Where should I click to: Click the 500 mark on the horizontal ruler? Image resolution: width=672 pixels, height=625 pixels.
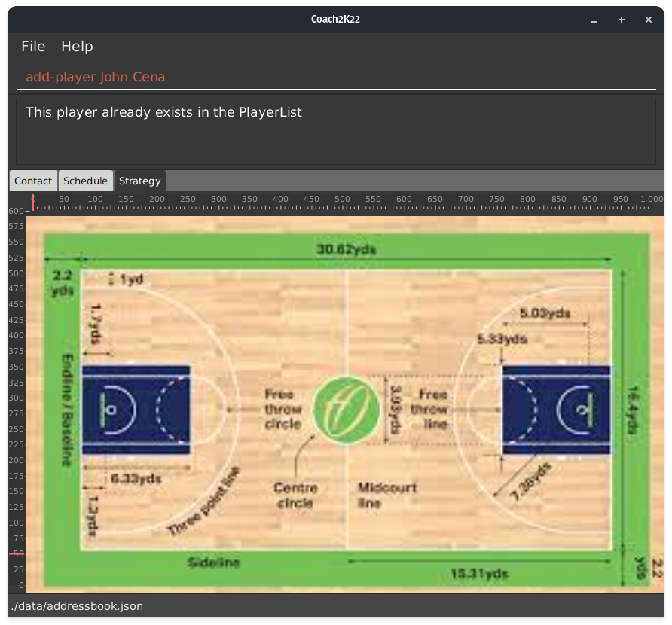click(x=342, y=201)
